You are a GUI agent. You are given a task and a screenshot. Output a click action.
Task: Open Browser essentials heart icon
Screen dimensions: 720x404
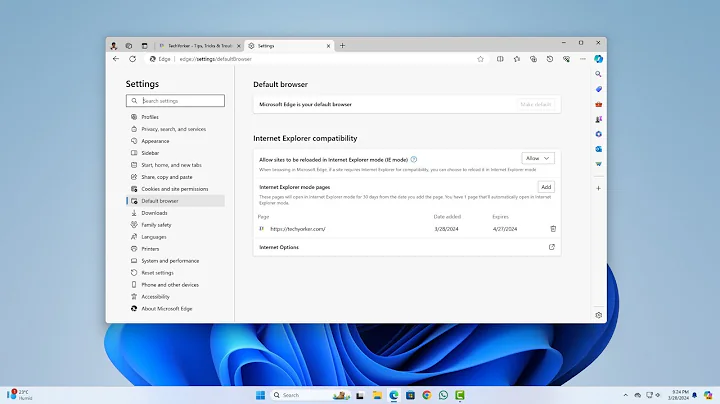pyautogui.click(x=566, y=59)
